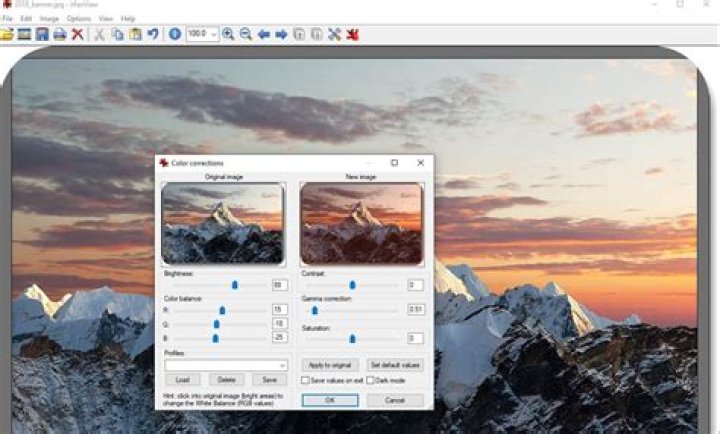Click the Zoom in magnifier icon
The width and height of the screenshot is (720, 434).
pos(229,34)
